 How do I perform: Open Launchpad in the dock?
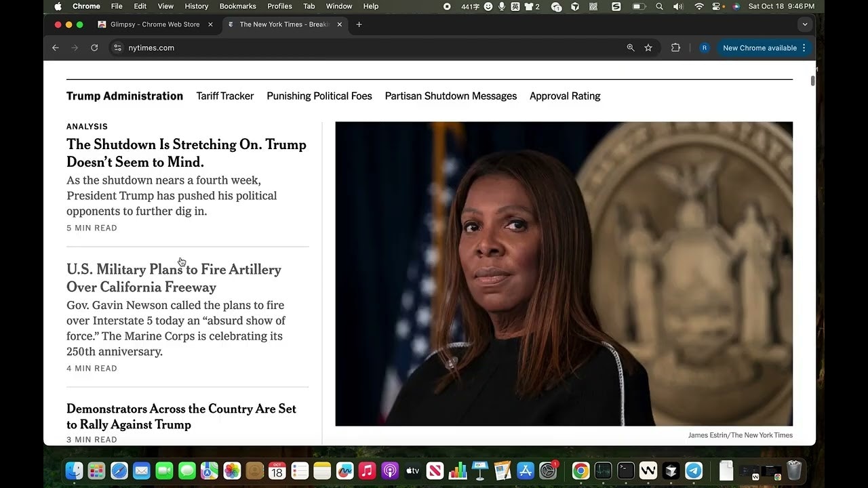[96, 470]
